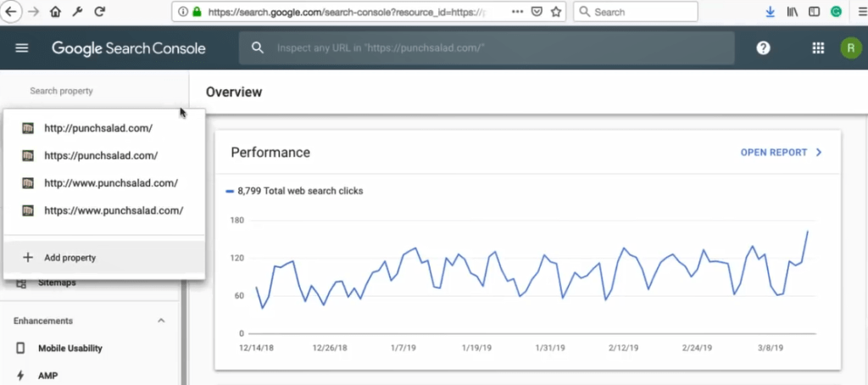Open the Search Console help icon
This screenshot has width=868, height=385.
764,48
